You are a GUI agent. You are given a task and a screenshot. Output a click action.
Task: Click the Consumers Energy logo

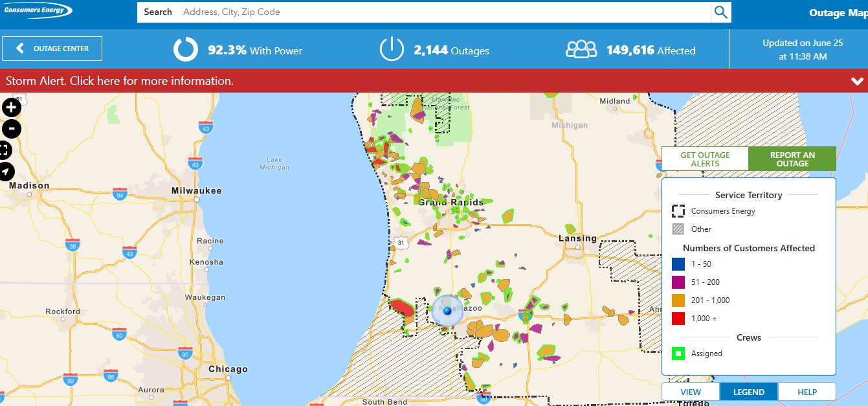[38, 10]
